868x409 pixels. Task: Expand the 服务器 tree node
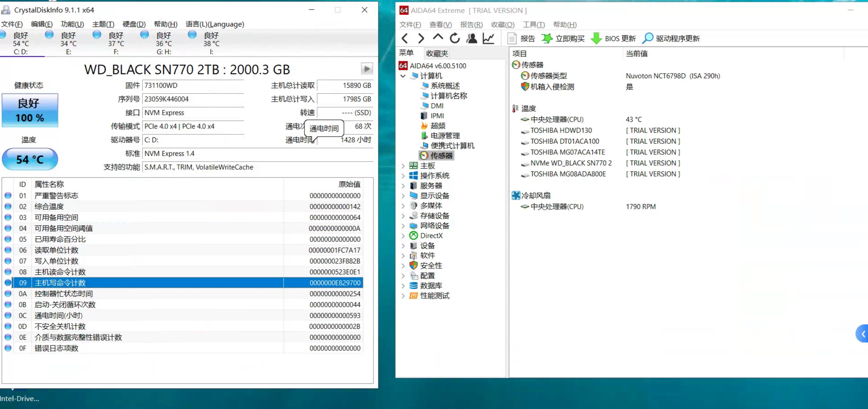click(403, 186)
